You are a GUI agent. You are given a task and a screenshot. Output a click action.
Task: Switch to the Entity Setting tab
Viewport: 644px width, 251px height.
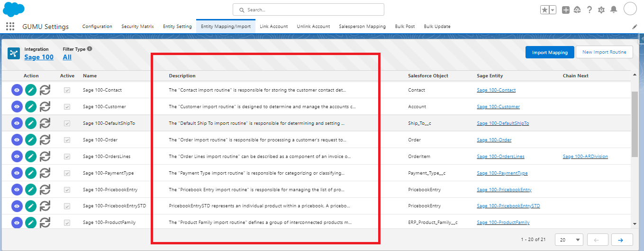coord(177,27)
